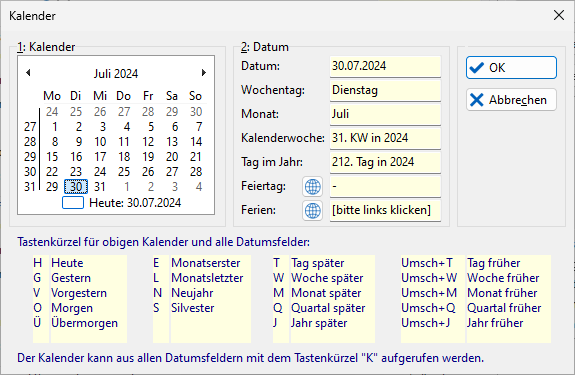The width and height of the screenshot is (575, 375).
Task: Click shortcut text Gestern
Action: [71, 278]
